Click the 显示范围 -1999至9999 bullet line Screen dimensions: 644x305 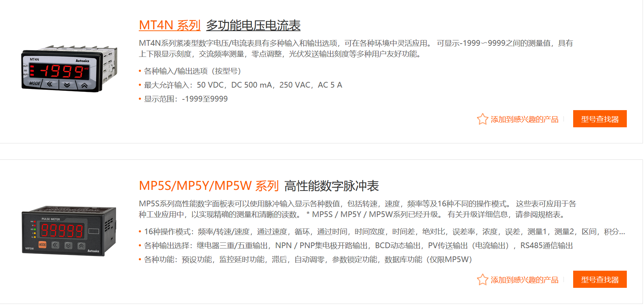pyautogui.click(x=186, y=99)
